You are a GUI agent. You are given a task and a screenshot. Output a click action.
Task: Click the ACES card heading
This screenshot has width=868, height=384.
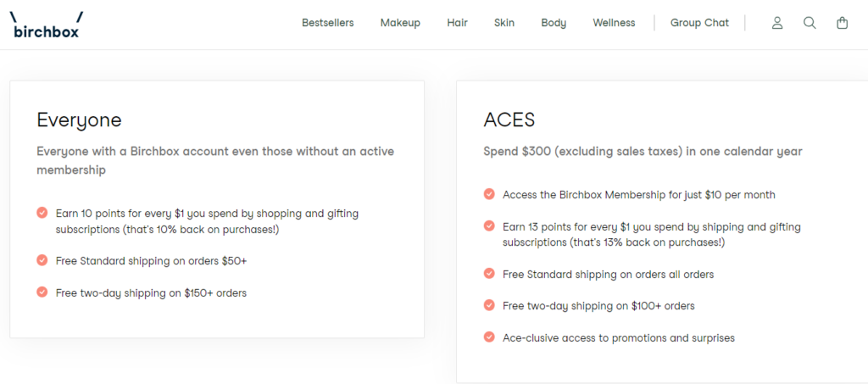pos(509,120)
